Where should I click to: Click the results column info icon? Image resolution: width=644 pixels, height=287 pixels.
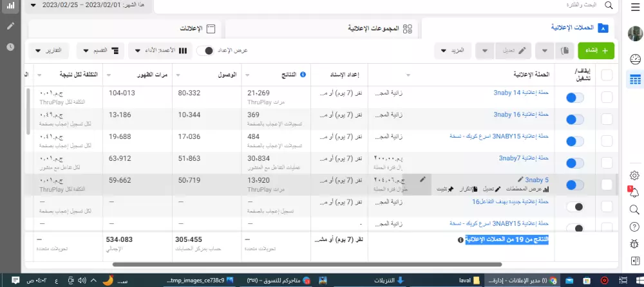(x=303, y=75)
